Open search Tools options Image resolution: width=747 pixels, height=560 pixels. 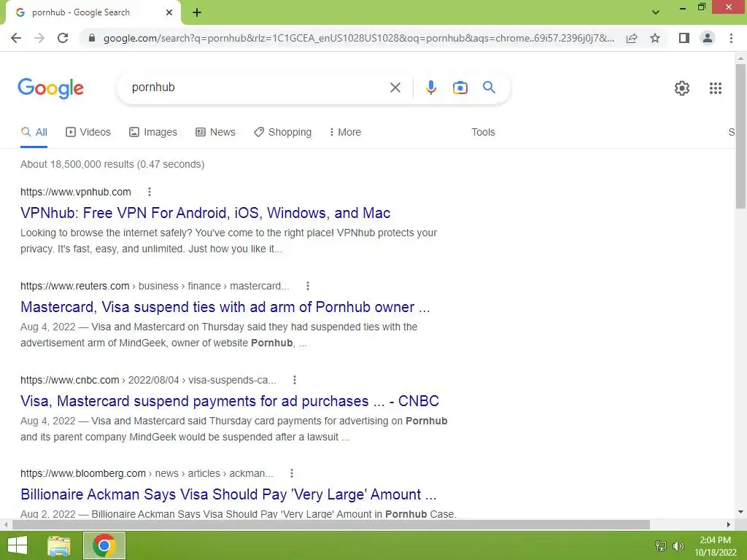pyautogui.click(x=483, y=133)
